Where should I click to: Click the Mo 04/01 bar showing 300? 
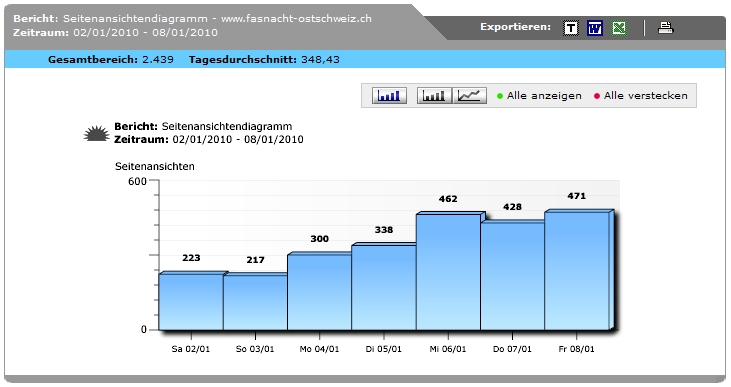click(x=319, y=292)
